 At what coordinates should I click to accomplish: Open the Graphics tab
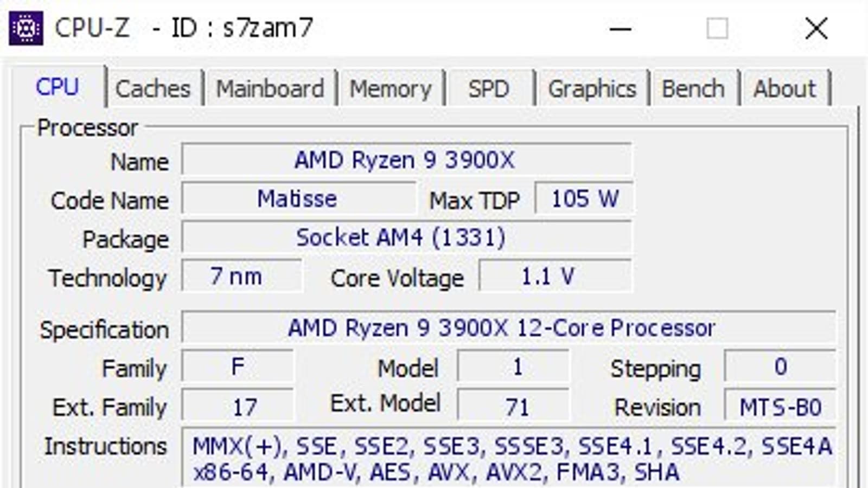point(592,88)
